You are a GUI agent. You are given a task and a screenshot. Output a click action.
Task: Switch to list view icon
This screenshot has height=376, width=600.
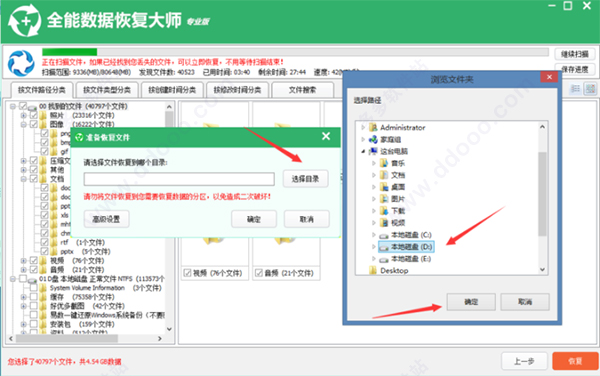point(575,89)
